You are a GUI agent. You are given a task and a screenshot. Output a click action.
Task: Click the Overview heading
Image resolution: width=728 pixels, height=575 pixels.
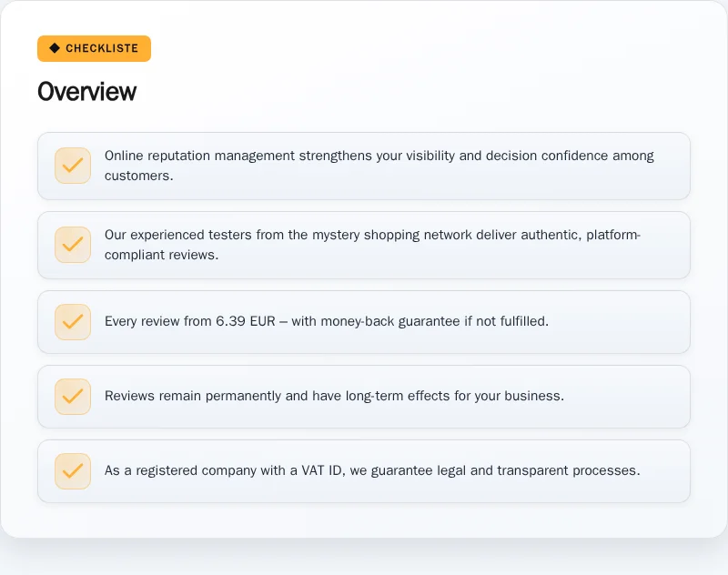click(x=86, y=91)
